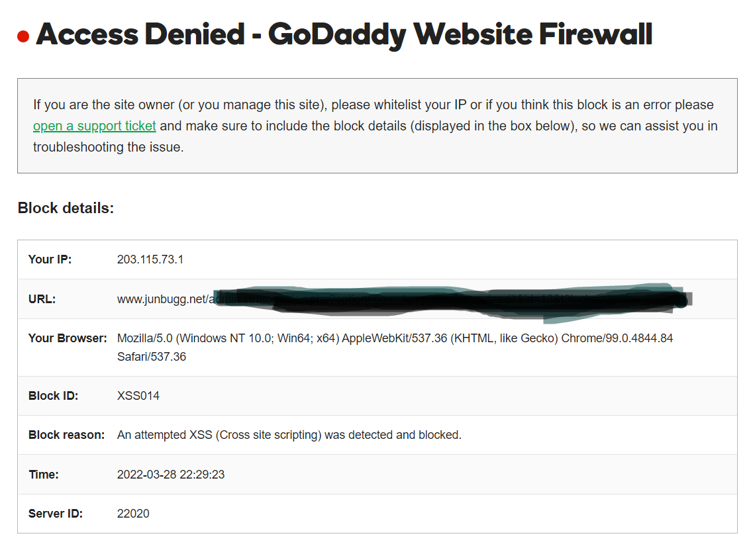
Task: Click the "Time:" row label
Action: tap(43, 475)
